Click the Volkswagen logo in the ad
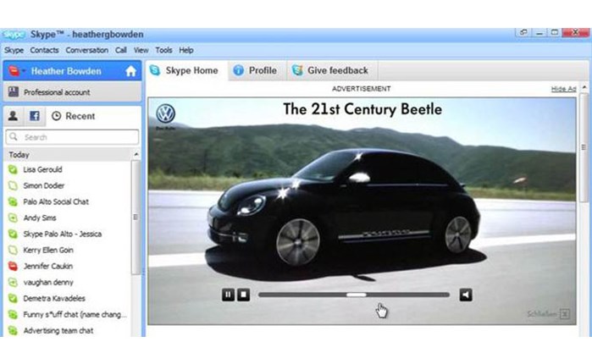Image resolution: width=592 pixels, height=364 pixels. (165, 114)
